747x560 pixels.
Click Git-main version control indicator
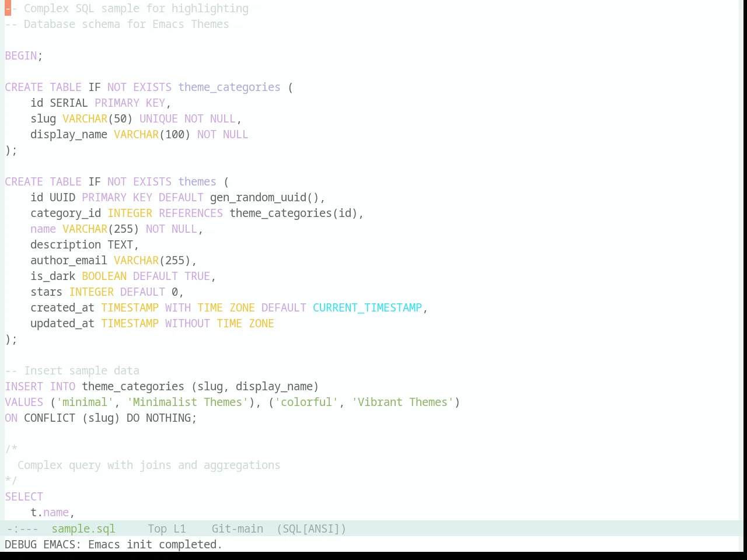click(237, 528)
